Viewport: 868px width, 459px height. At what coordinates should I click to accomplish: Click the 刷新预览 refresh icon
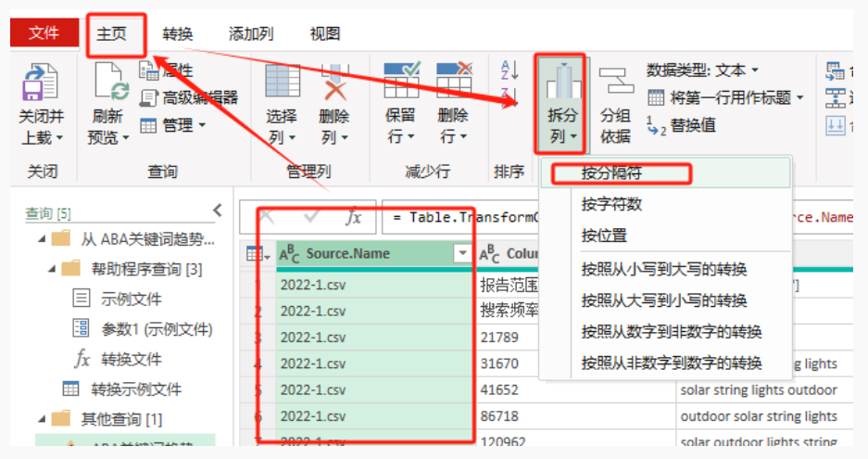(111, 82)
